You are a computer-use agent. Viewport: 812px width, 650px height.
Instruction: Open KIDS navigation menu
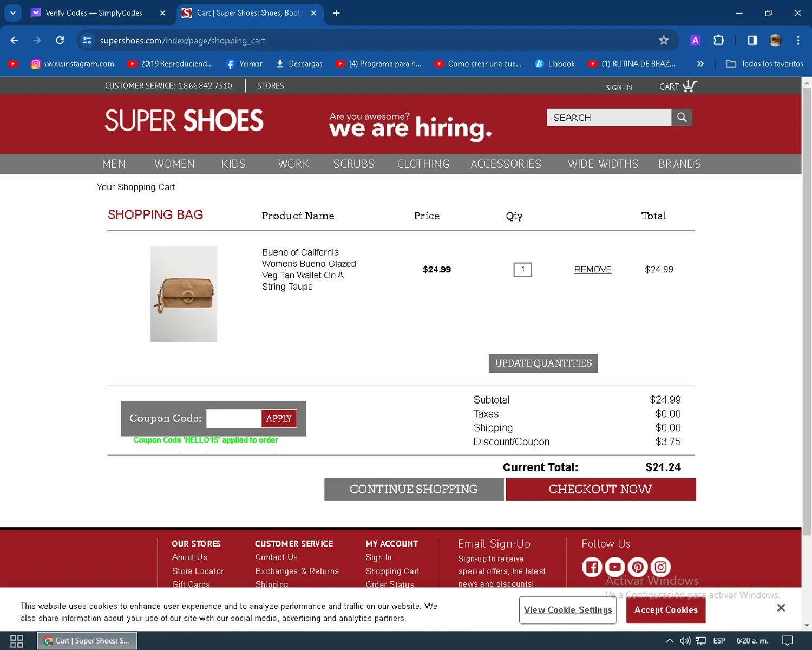(x=233, y=164)
